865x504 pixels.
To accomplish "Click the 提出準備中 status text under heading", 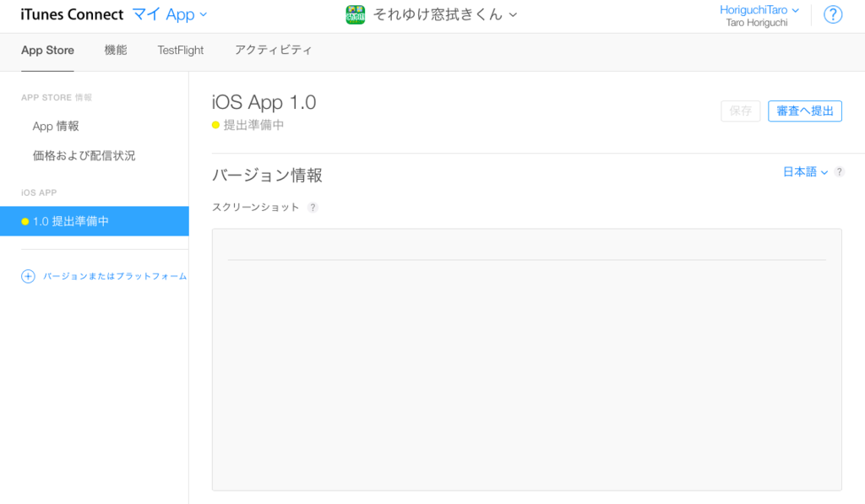I will point(253,125).
